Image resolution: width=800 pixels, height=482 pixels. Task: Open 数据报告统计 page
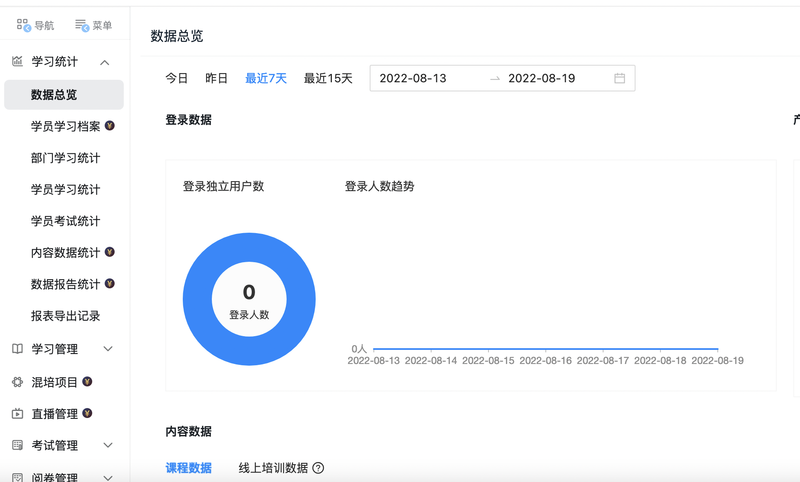(x=65, y=285)
